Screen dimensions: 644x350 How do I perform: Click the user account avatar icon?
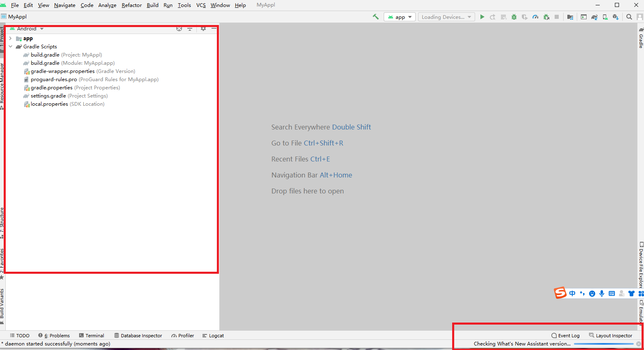tap(640, 17)
